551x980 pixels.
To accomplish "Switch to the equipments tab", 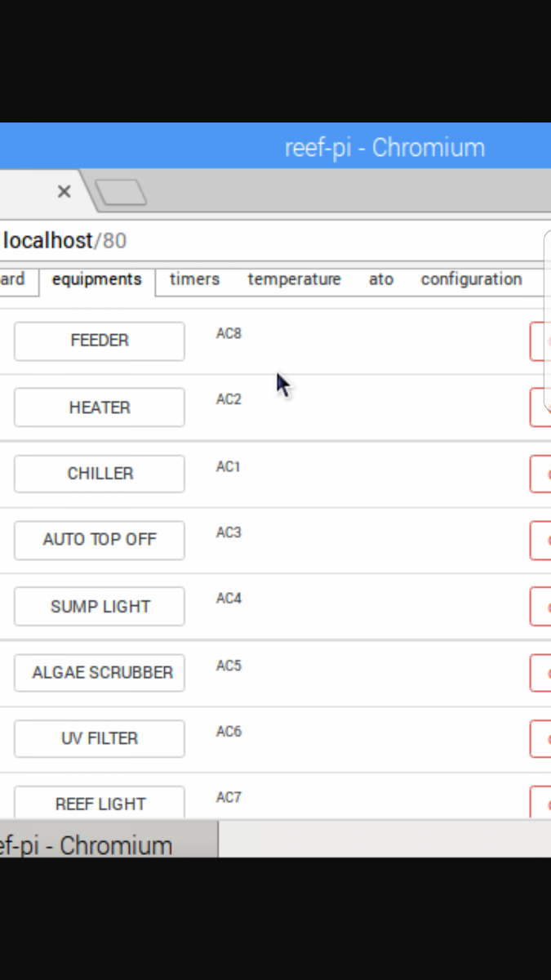I will coord(97,279).
